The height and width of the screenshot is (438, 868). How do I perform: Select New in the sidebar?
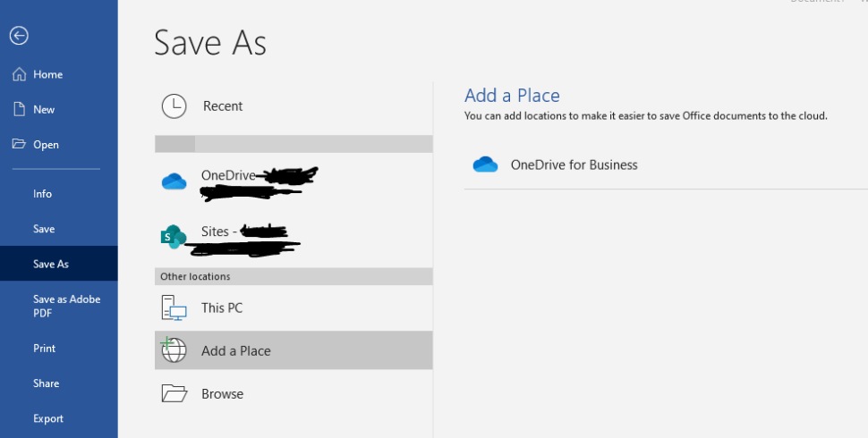[x=59, y=109]
